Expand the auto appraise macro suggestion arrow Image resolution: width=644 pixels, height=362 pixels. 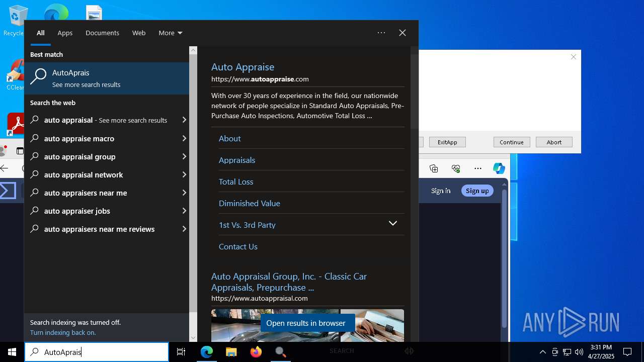point(184,138)
